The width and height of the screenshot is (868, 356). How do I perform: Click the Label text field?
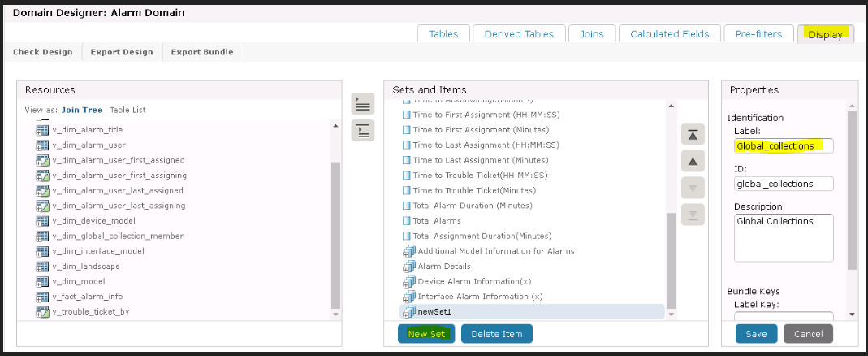click(783, 146)
